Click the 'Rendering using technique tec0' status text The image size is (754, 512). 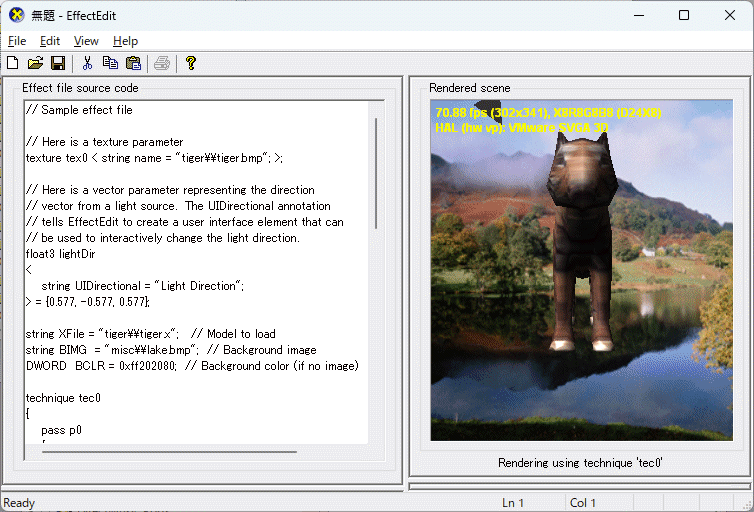[580, 463]
